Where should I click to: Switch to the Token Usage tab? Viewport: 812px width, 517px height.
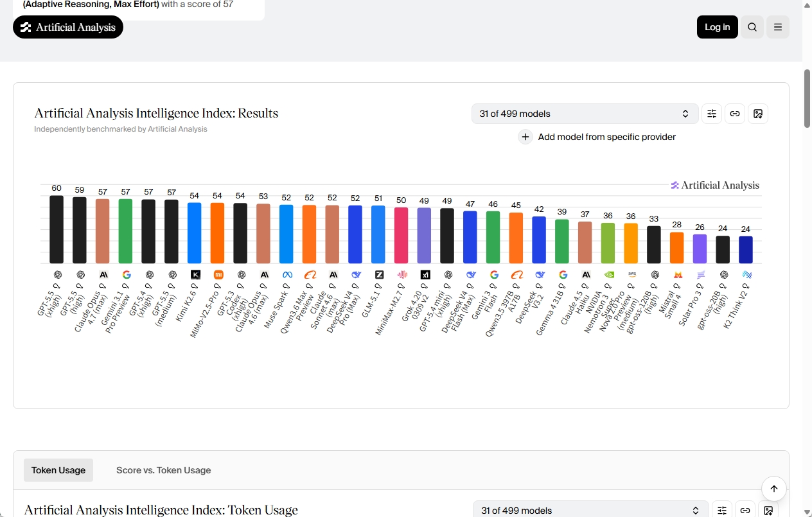(58, 470)
